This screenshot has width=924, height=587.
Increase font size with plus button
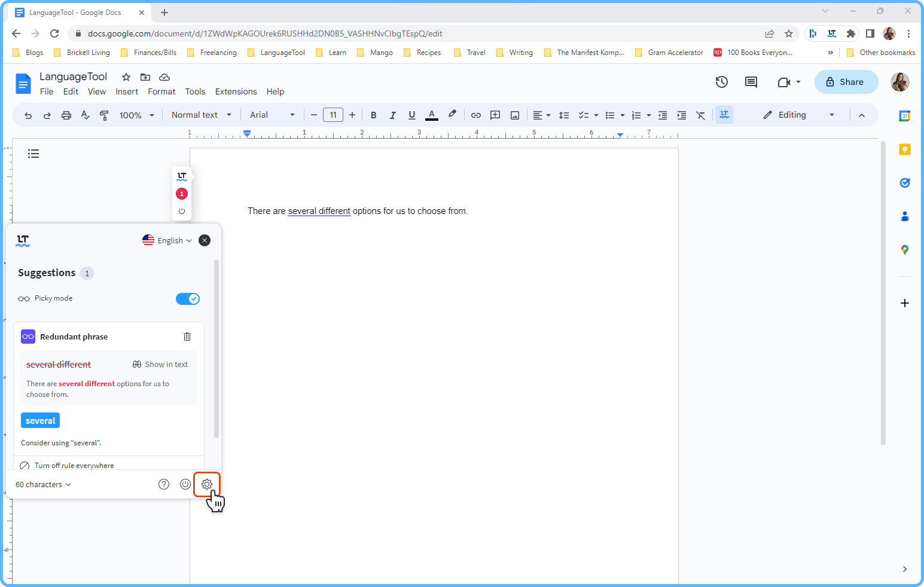[352, 115]
